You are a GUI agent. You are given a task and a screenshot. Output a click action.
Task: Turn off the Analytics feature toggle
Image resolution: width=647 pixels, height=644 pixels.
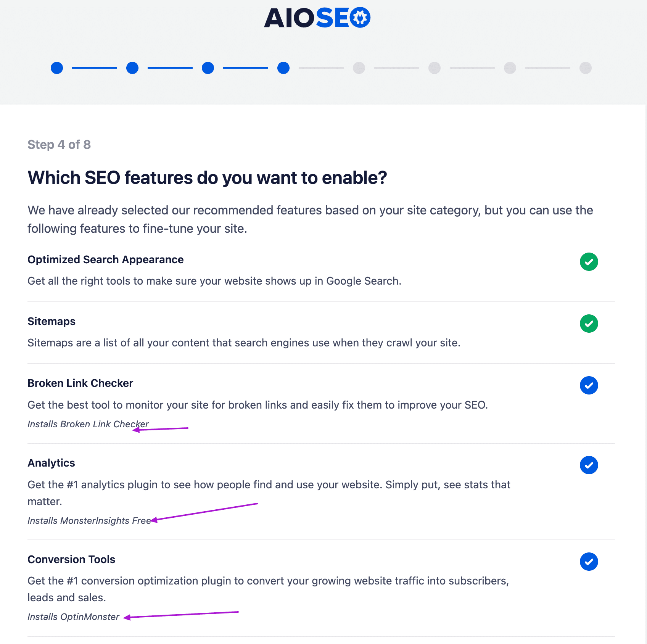589,465
